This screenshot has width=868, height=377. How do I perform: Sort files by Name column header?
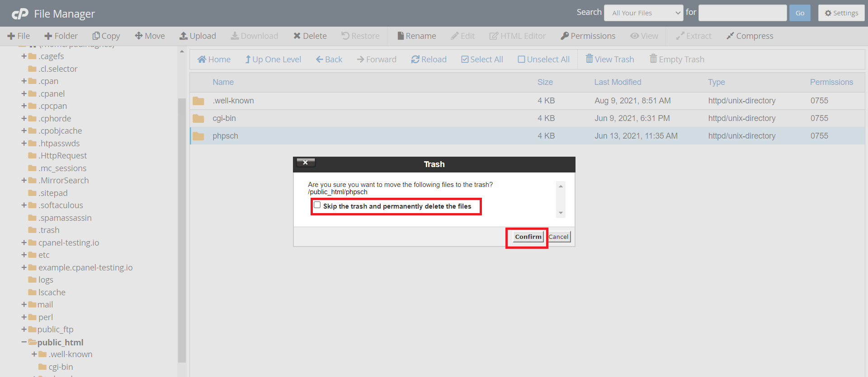pos(223,82)
